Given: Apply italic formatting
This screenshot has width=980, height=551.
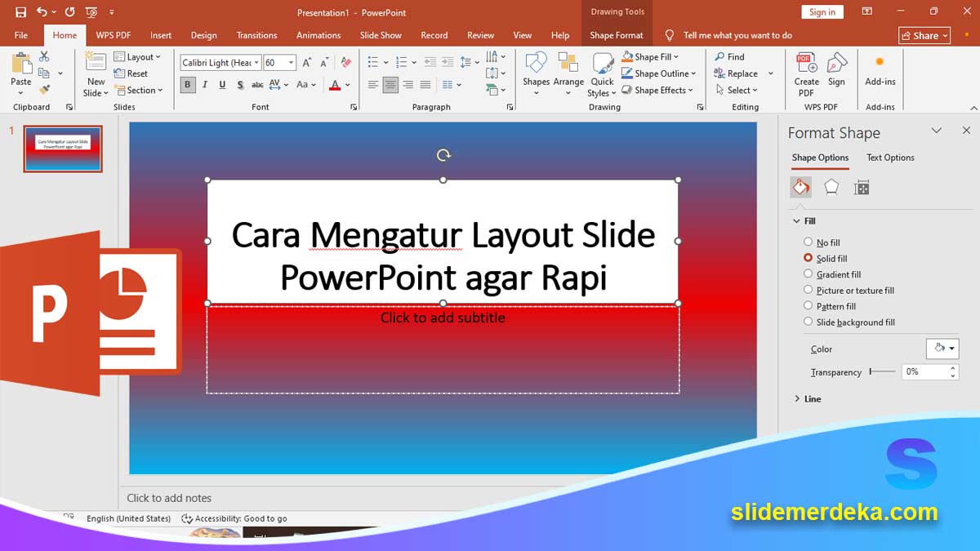Looking at the screenshot, I should point(205,85).
